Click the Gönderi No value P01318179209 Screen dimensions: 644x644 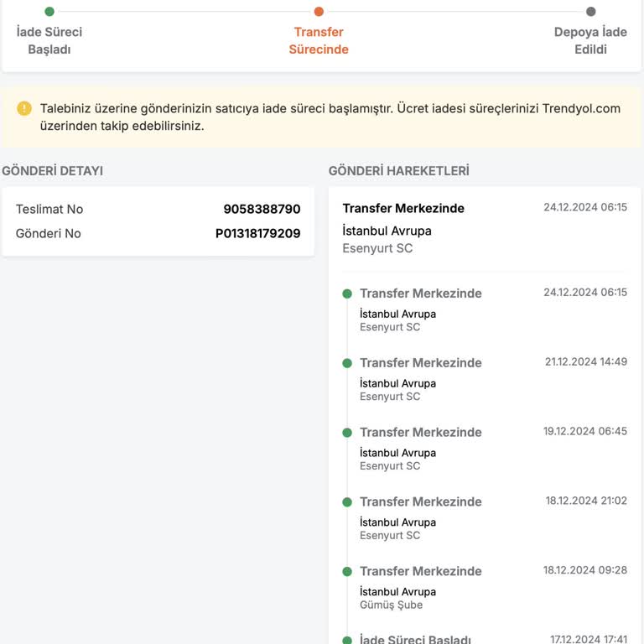coord(257,233)
